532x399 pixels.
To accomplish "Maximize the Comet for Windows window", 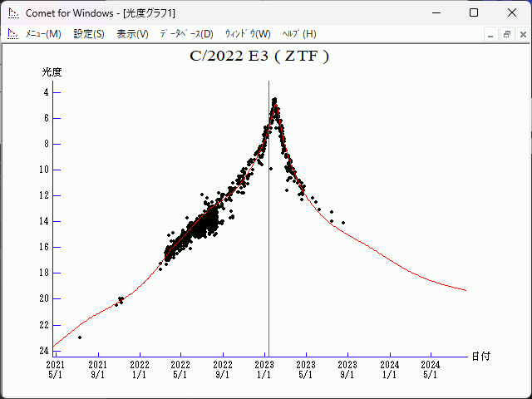I will (474, 13).
